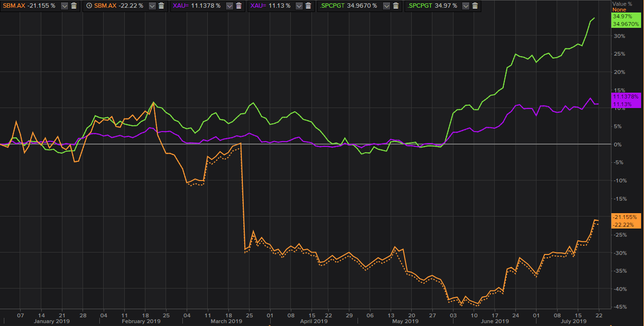Click the trash icon for XAU= 11.1378 %
644x326 pixels.
238,6
